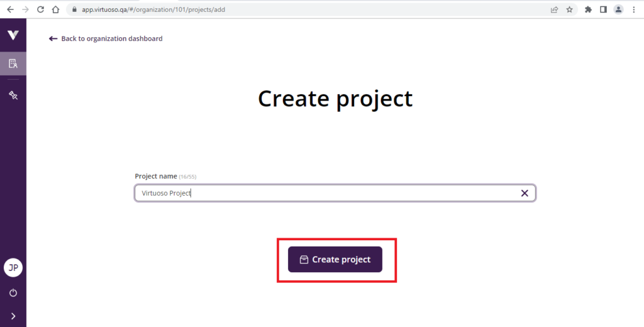644x327 pixels.
Task: Open the Chrome three-dot menu
Action: pos(634,9)
